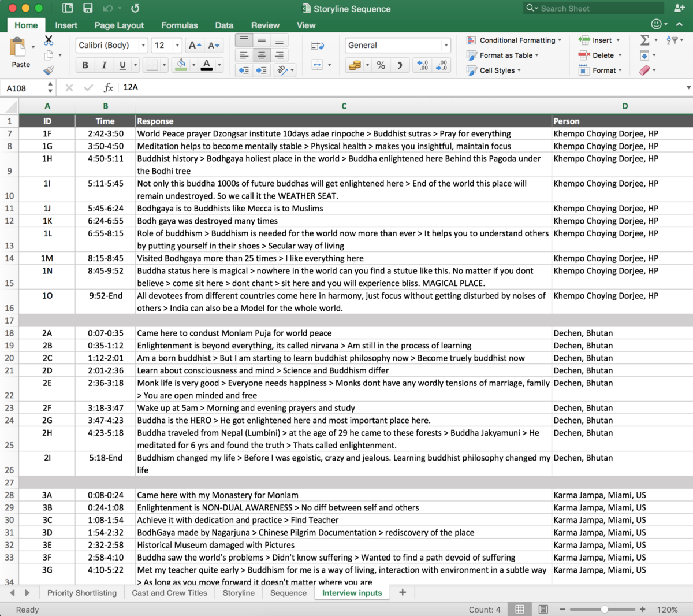Open the Insert Function fx button
Viewport: 693px width, 616px height.
108,87
